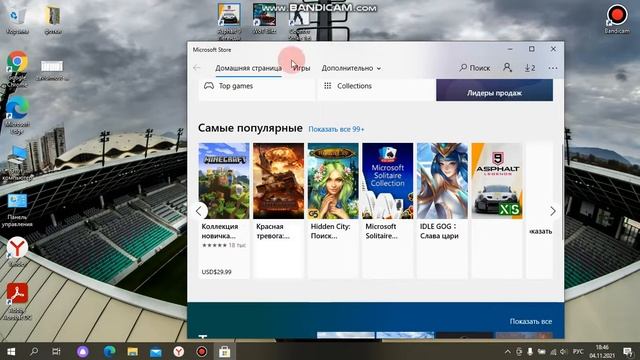Open Hidden City game card
Image resolution: width=640 pixels, height=360 pixels.
pyautogui.click(x=333, y=211)
